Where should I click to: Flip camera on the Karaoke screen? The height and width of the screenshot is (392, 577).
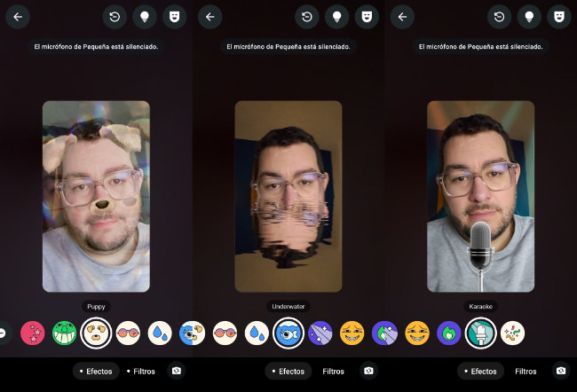(x=561, y=371)
